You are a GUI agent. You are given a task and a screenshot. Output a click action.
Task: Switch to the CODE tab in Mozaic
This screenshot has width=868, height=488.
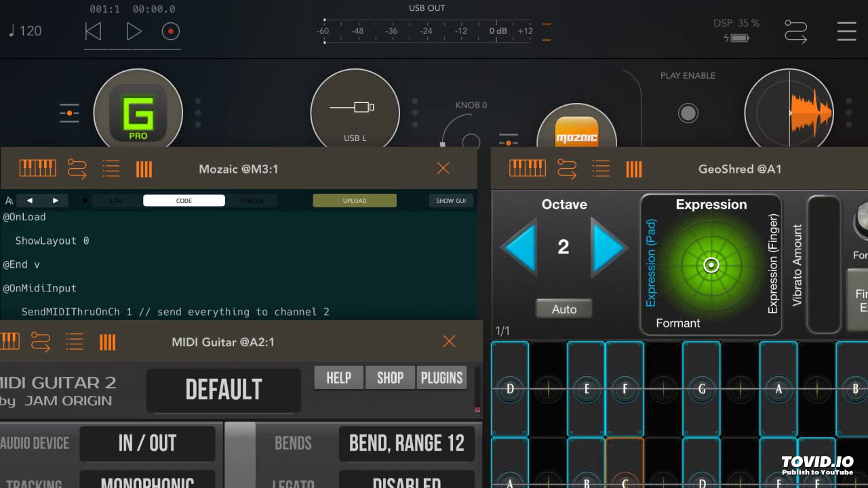(x=184, y=201)
